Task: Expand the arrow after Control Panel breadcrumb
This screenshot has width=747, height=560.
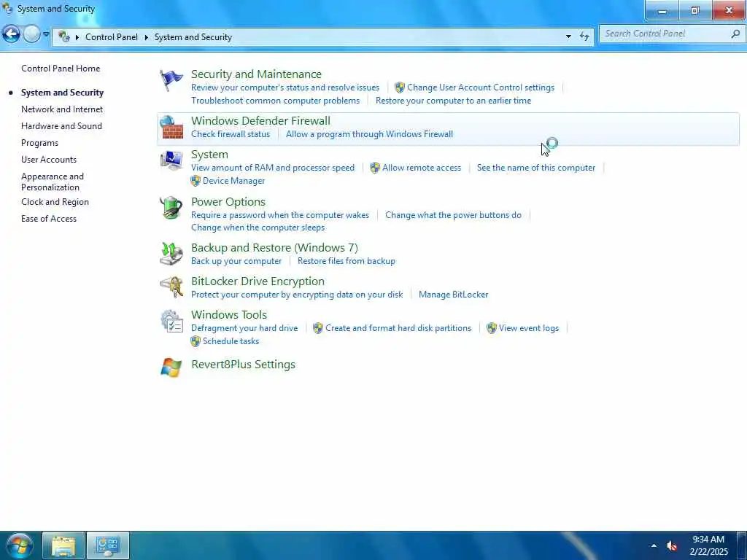Action: (x=146, y=37)
